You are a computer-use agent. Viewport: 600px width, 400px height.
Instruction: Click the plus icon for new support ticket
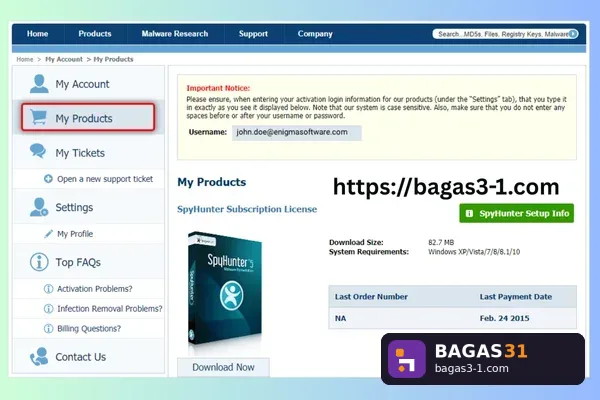click(x=48, y=179)
